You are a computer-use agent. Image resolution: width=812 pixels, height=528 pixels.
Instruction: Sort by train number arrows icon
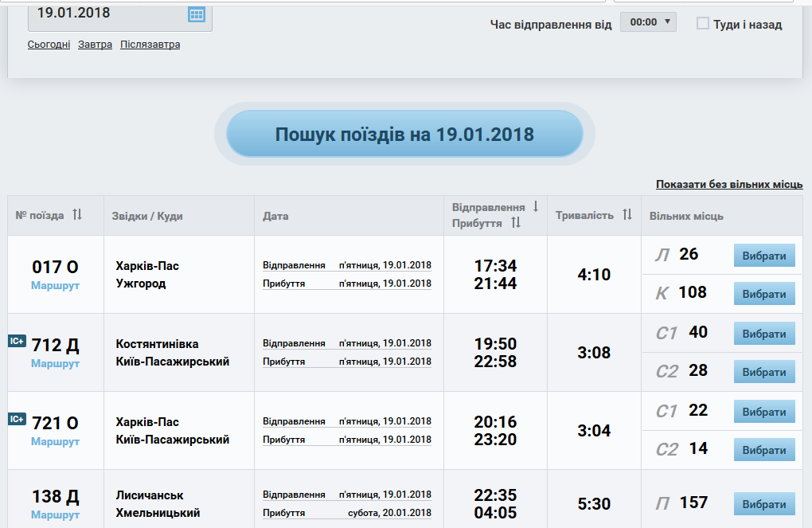77,215
